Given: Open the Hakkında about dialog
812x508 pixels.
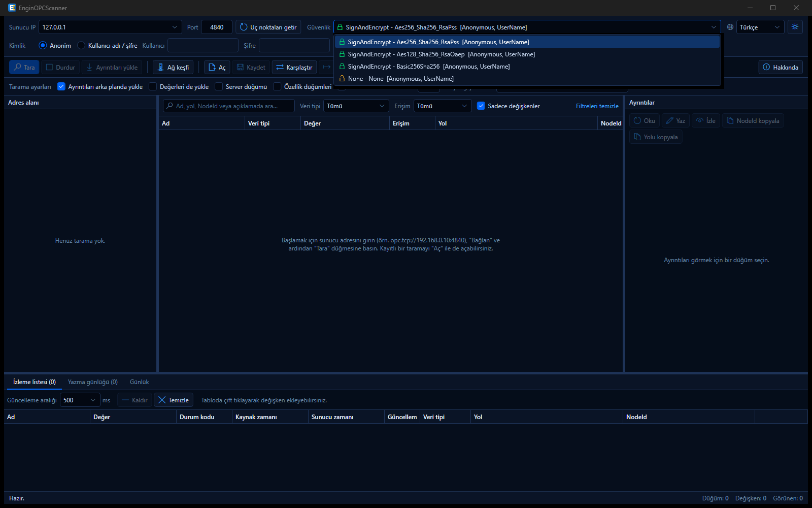Looking at the screenshot, I should click(780, 67).
